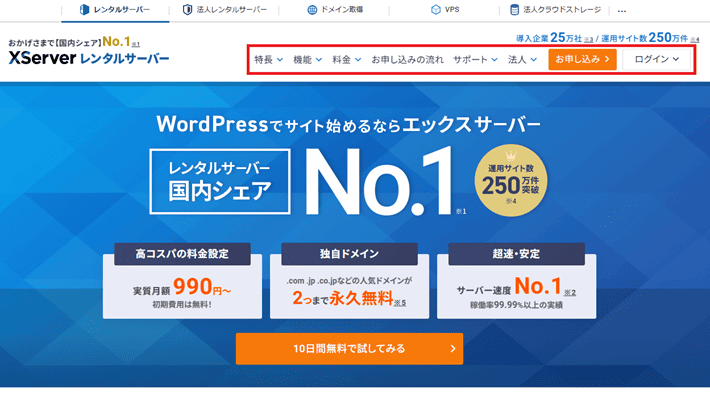Open the 法人 dropdown
Viewport: 710px width, 397px height.
(523, 59)
